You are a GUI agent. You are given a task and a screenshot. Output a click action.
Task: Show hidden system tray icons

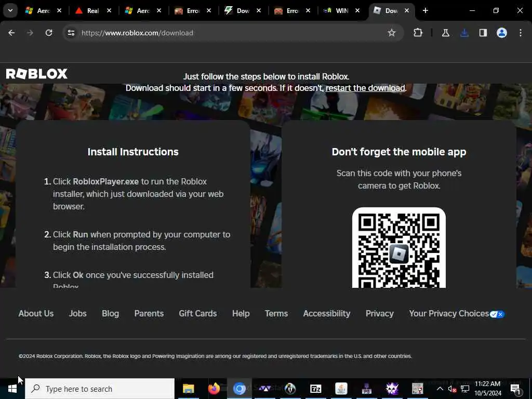tap(440, 389)
